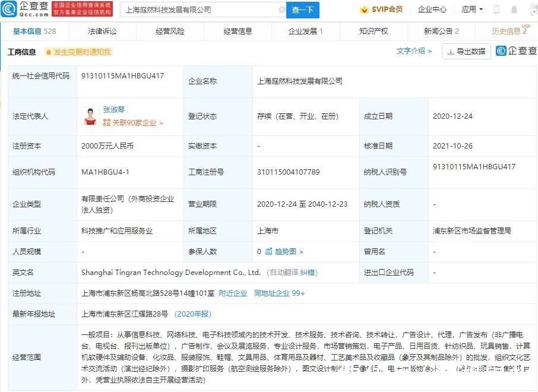The width and height of the screenshot is (538, 392).
Task: Select registration authority 浦东新区市场监督管理局
Action: click(471, 230)
